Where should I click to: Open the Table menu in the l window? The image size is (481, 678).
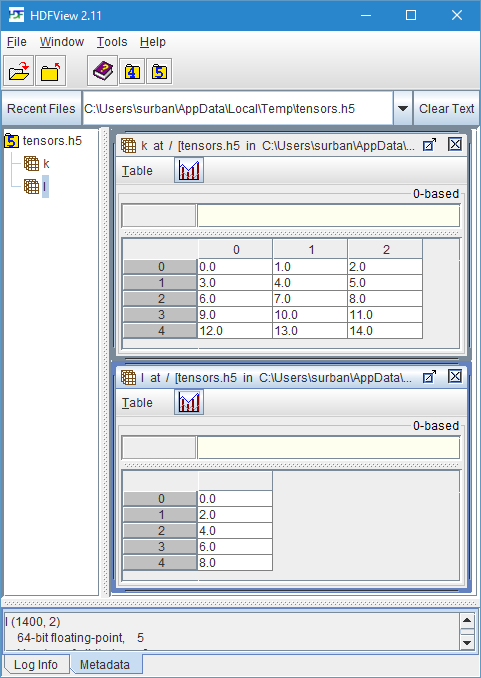pos(137,403)
